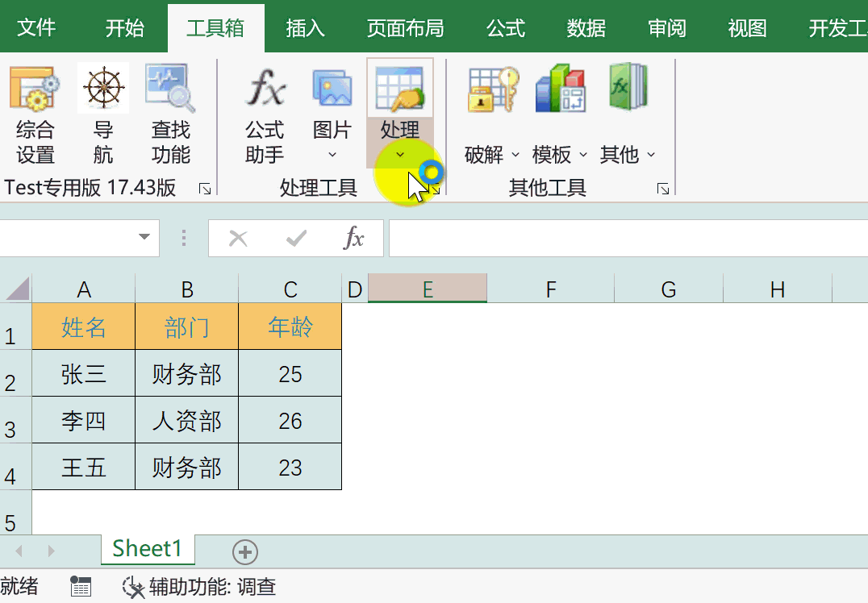The width and height of the screenshot is (868, 603).
Task: Expand the 模板 dropdown menu
Action: (583, 155)
